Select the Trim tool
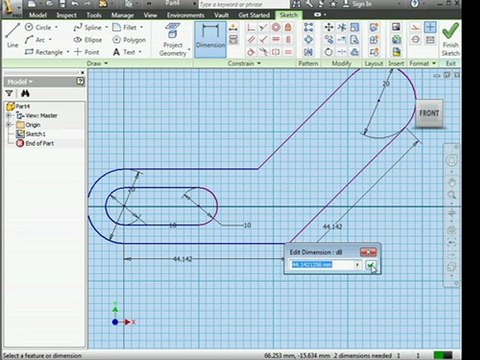Image resolution: width=480 pixels, height=360 pixels. tap(341, 27)
